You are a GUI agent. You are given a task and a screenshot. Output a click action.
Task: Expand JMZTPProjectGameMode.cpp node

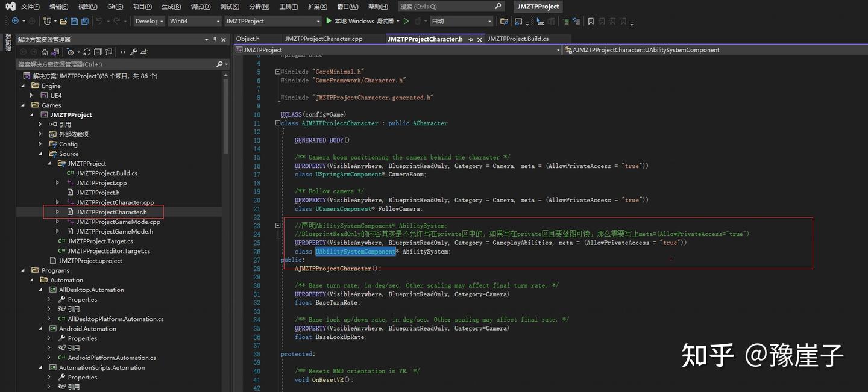tap(58, 222)
